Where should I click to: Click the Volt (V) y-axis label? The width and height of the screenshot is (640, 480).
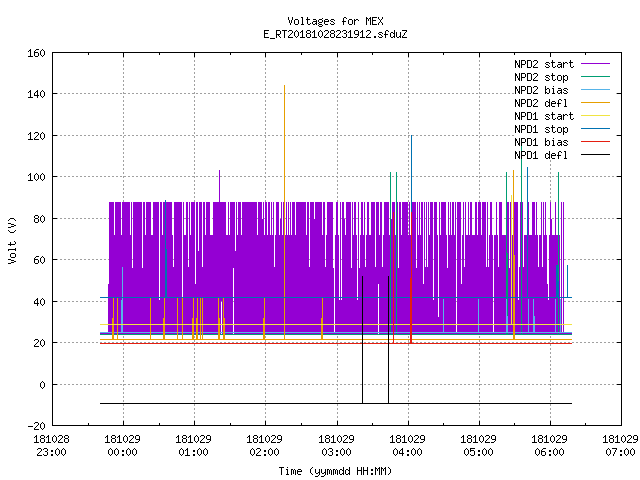(x=13, y=240)
